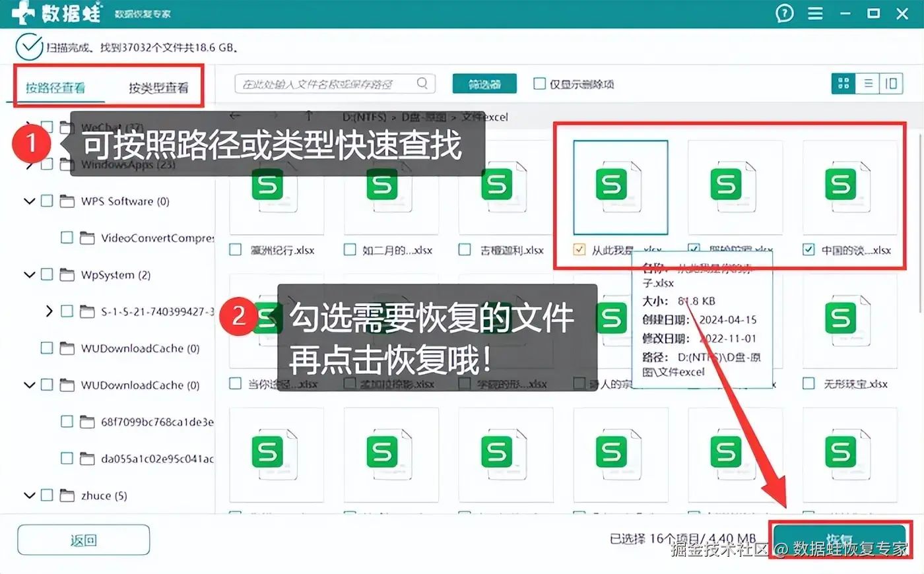
Task: Uncheck the 从此我是 file checkbox
Action: [579, 250]
